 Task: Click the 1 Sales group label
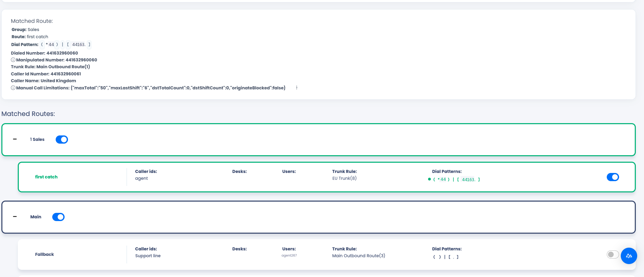tap(37, 140)
